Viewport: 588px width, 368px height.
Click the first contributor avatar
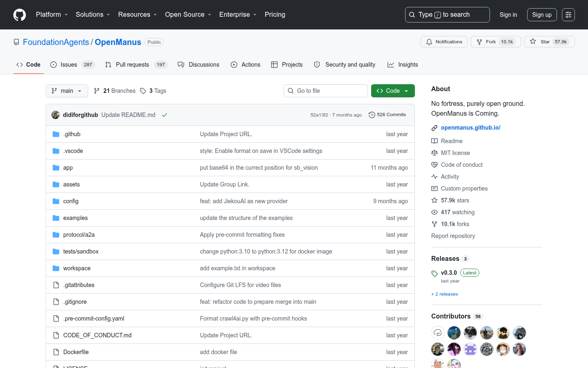point(438,333)
